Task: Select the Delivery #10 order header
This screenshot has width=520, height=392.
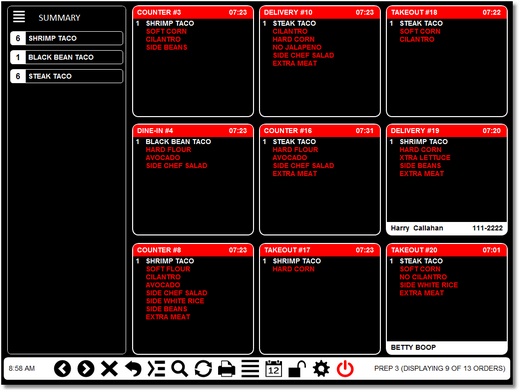Action: click(320, 13)
